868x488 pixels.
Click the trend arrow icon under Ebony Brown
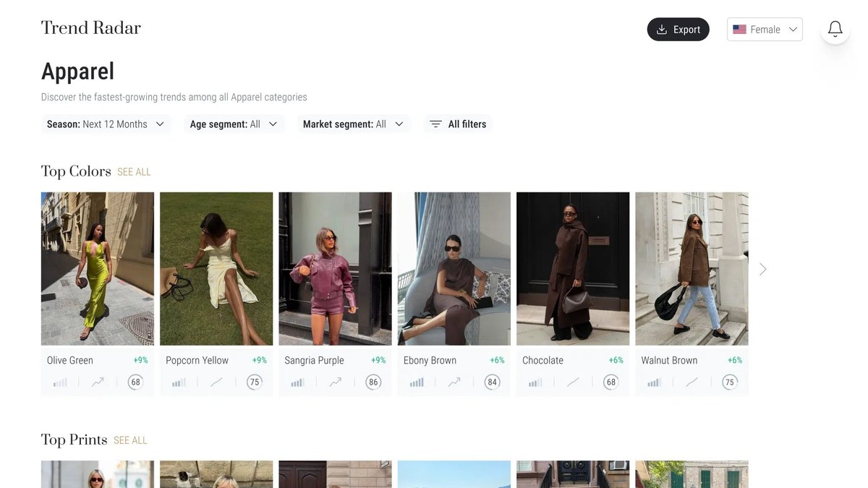[454, 382]
